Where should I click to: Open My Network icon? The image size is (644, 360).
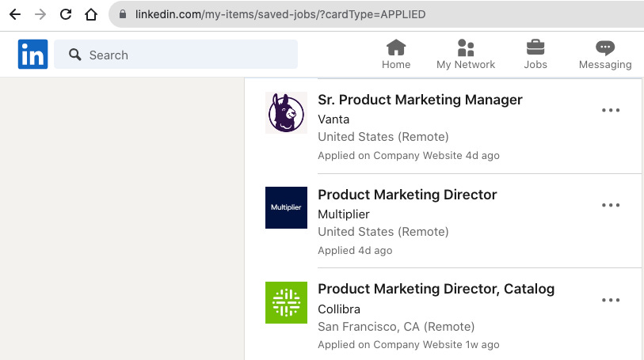[x=466, y=47]
